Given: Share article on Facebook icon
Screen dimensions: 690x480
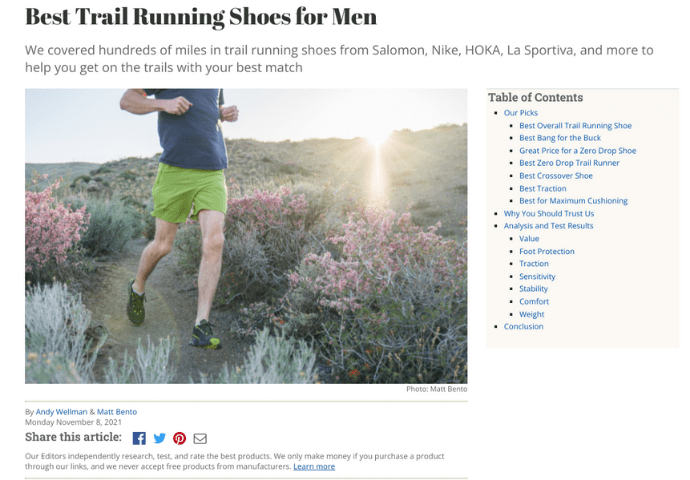Looking at the screenshot, I should pyautogui.click(x=139, y=438).
